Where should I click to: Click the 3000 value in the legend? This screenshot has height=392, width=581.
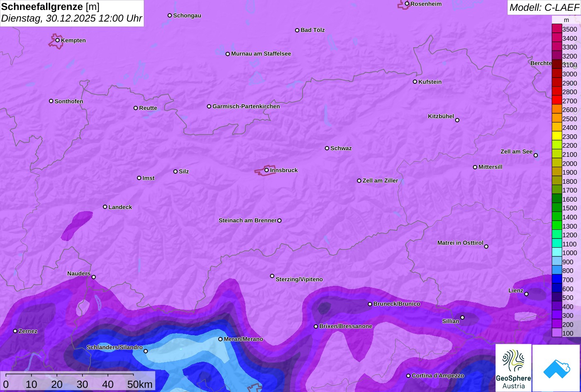pyautogui.click(x=569, y=74)
